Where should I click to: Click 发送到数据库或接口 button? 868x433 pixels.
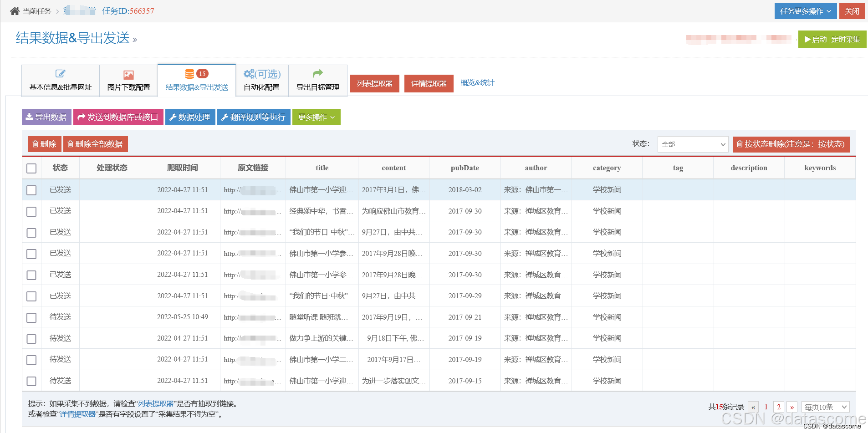coord(118,117)
